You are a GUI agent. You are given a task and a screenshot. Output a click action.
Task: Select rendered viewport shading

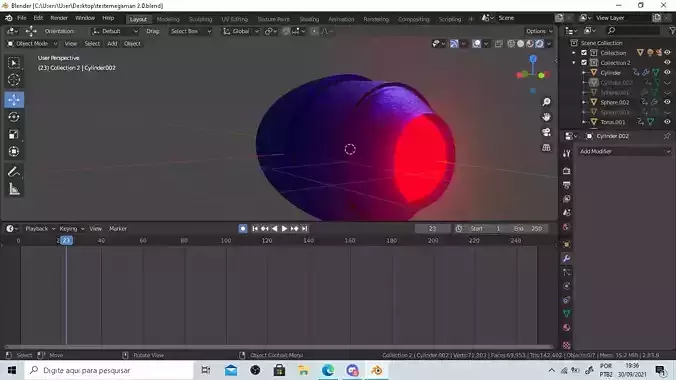pyautogui.click(x=539, y=44)
